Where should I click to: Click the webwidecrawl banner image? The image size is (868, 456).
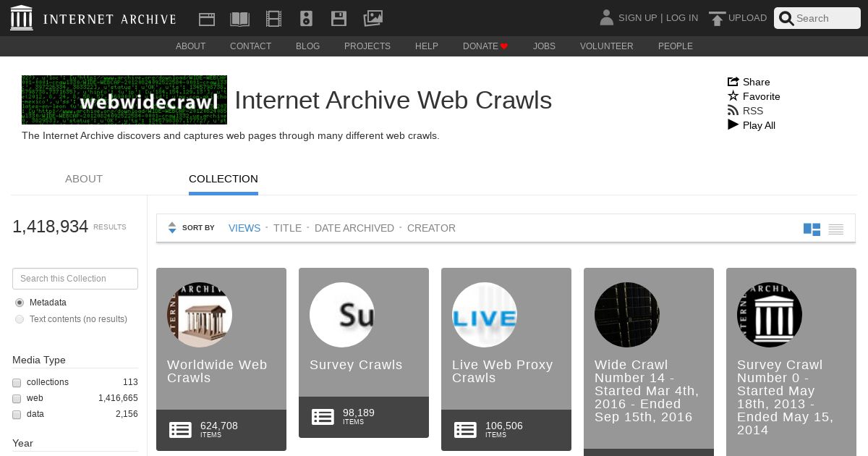pos(124,100)
